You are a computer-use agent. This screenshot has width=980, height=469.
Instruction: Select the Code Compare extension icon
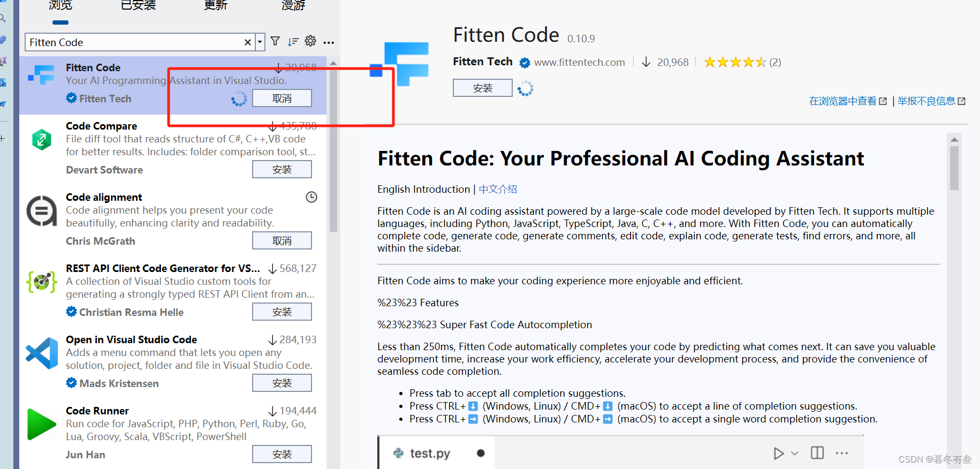[42, 140]
